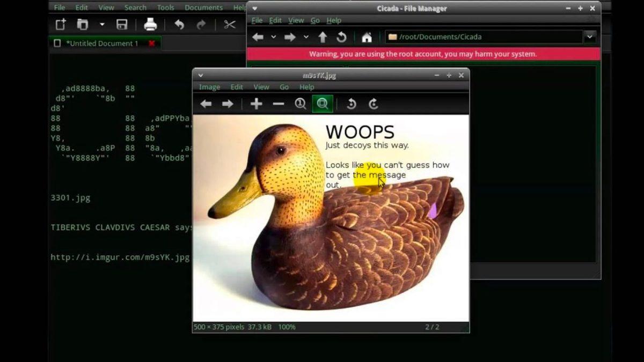
Task: Rotate the image counterclockwise
Action: (351, 104)
